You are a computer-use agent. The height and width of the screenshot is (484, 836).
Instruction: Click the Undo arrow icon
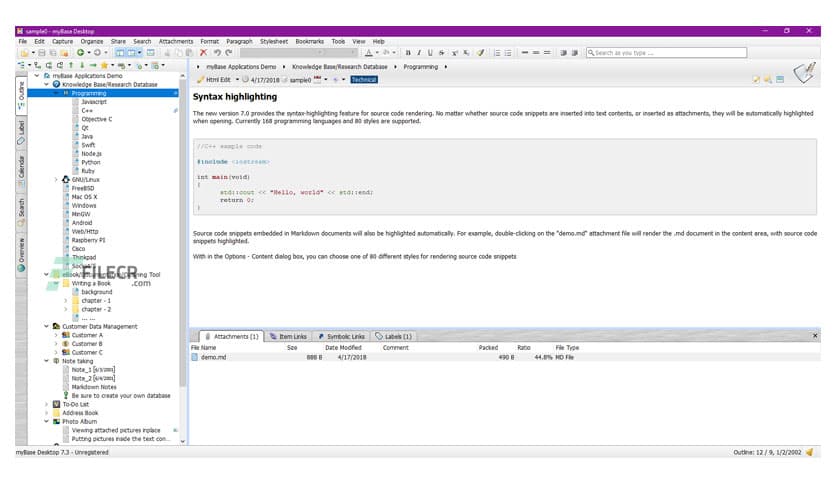[x=217, y=53]
